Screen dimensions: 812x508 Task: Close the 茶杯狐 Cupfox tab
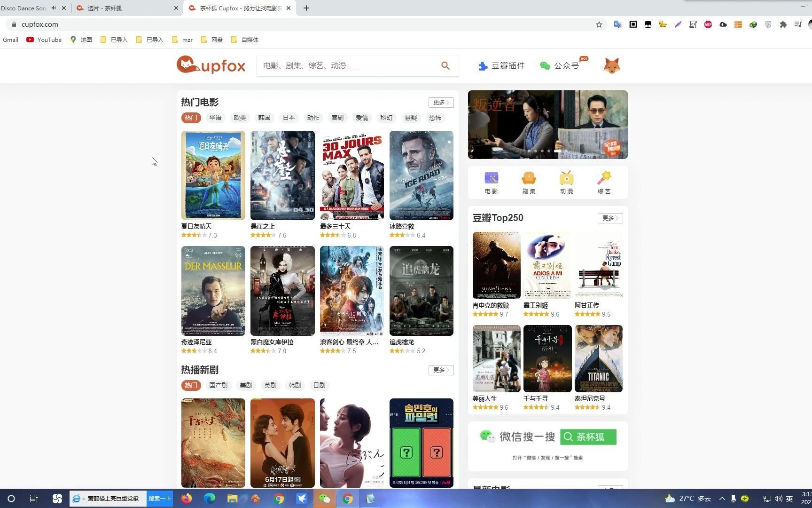pos(289,8)
